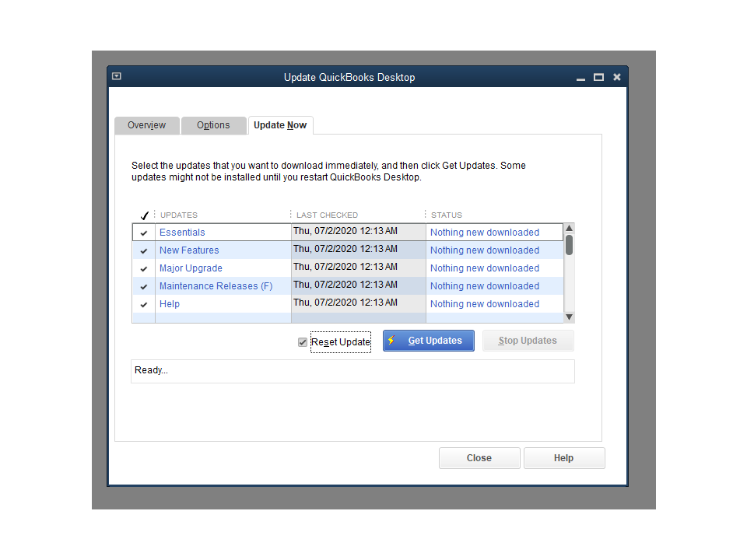Click the Stop Updates button
This screenshot has height=560, width=747.
tap(528, 341)
